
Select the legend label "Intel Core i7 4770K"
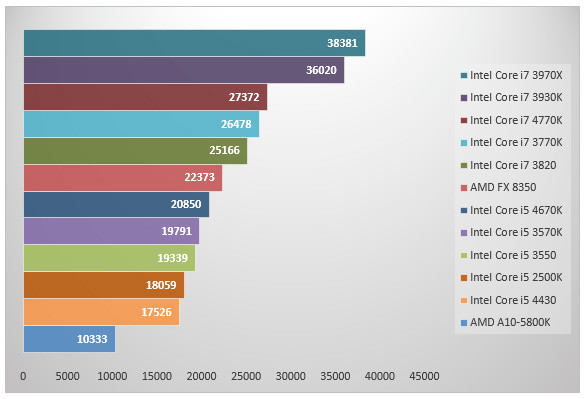click(516, 120)
